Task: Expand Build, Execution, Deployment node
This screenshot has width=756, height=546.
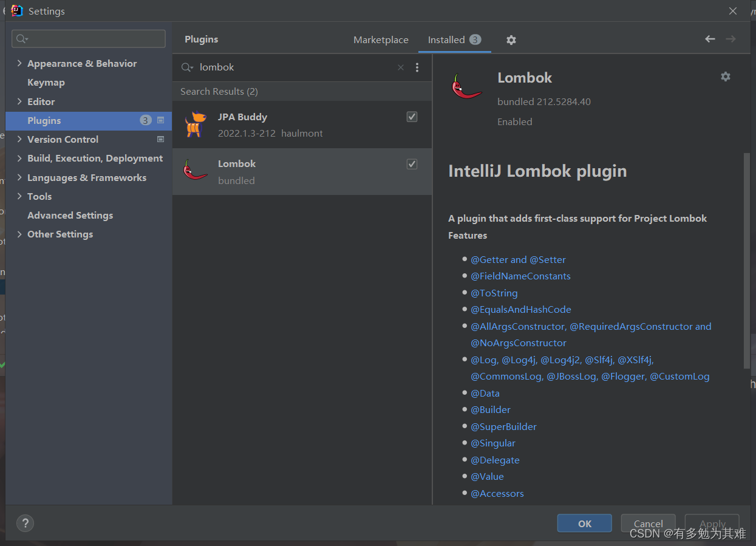Action: point(19,158)
